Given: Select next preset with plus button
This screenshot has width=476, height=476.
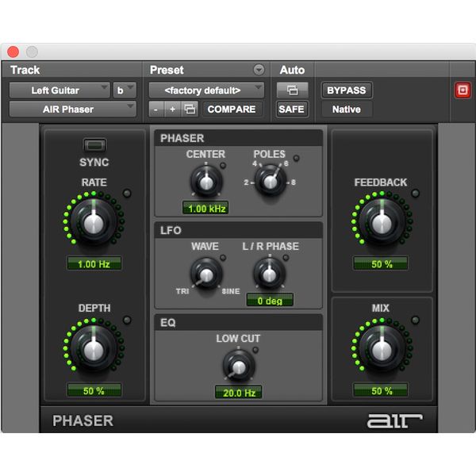Looking at the screenshot, I should pyautogui.click(x=172, y=109).
